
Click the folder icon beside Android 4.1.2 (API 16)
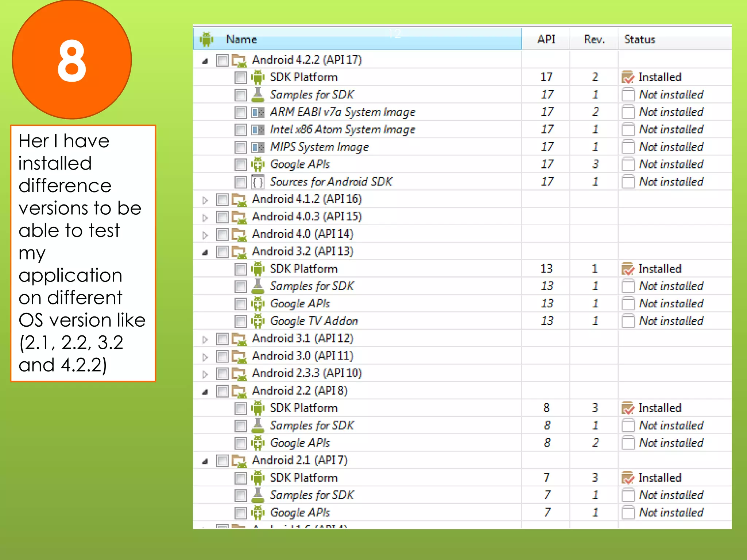[x=240, y=199]
